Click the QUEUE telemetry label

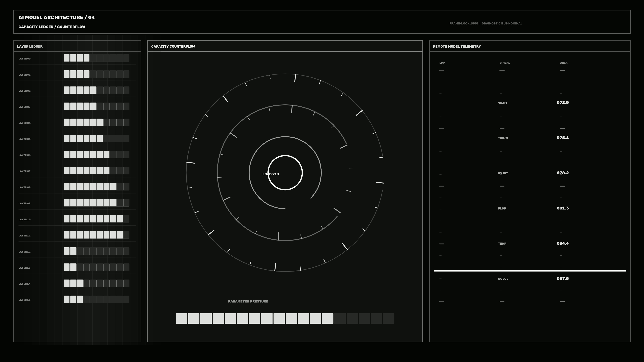tap(503, 279)
